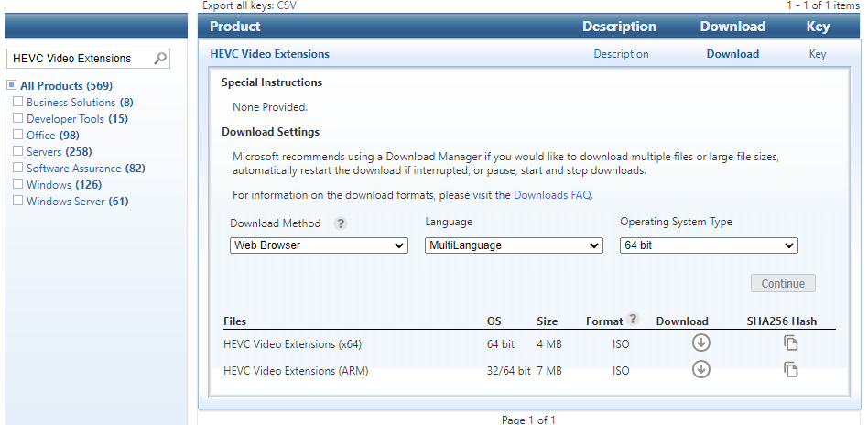Open Format column help question mark

[633, 319]
